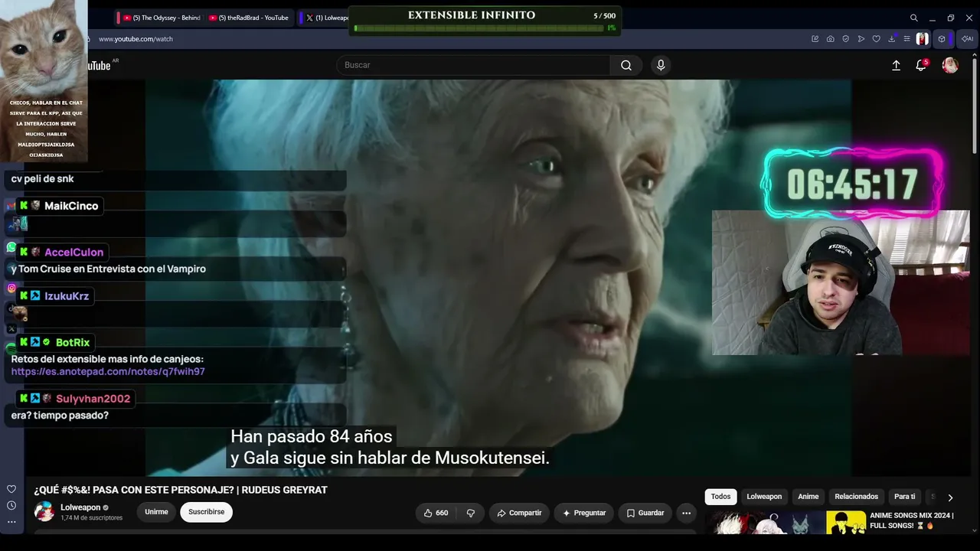Click the browser tab search magnifier

(913, 18)
